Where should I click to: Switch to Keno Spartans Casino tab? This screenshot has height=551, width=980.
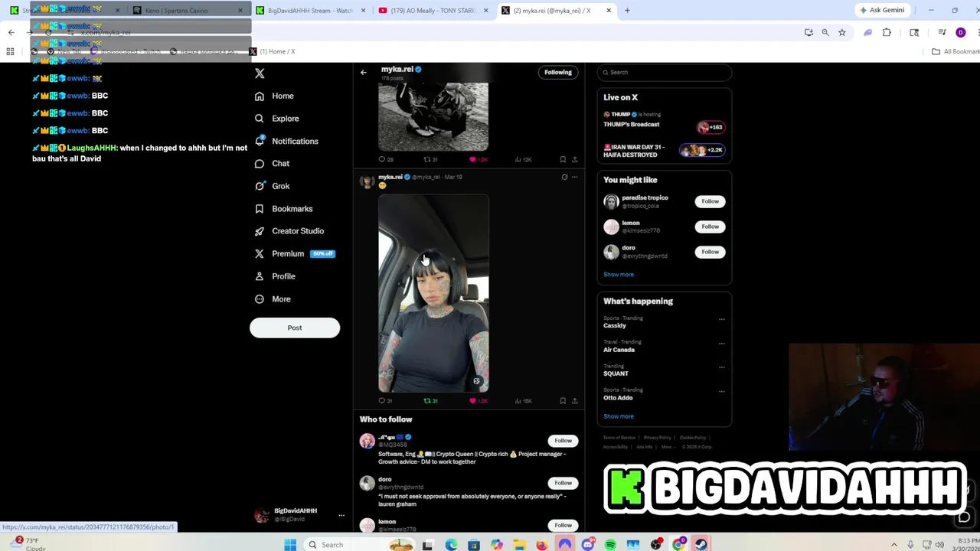click(188, 11)
